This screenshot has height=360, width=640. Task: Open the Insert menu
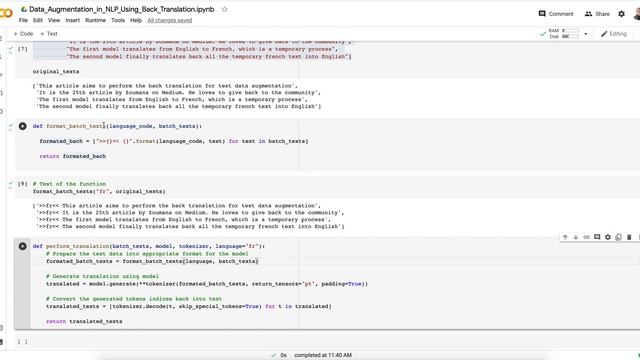point(73,20)
